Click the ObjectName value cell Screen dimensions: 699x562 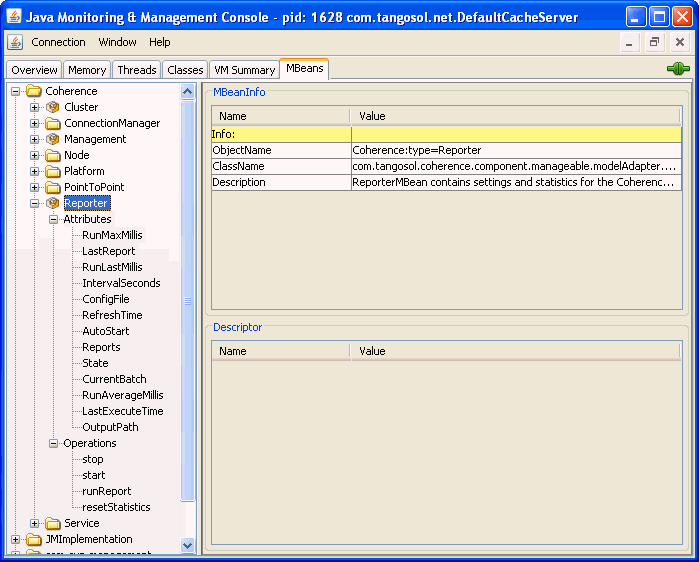click(516, 151)
